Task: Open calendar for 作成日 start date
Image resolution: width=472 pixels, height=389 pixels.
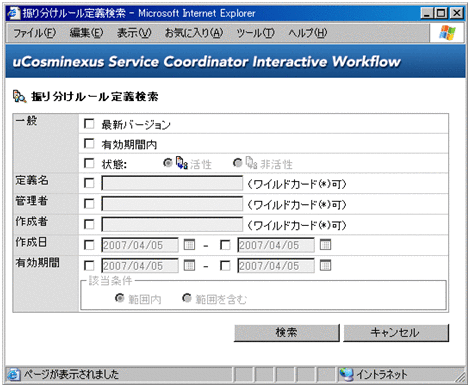Action: click(189, 245)
